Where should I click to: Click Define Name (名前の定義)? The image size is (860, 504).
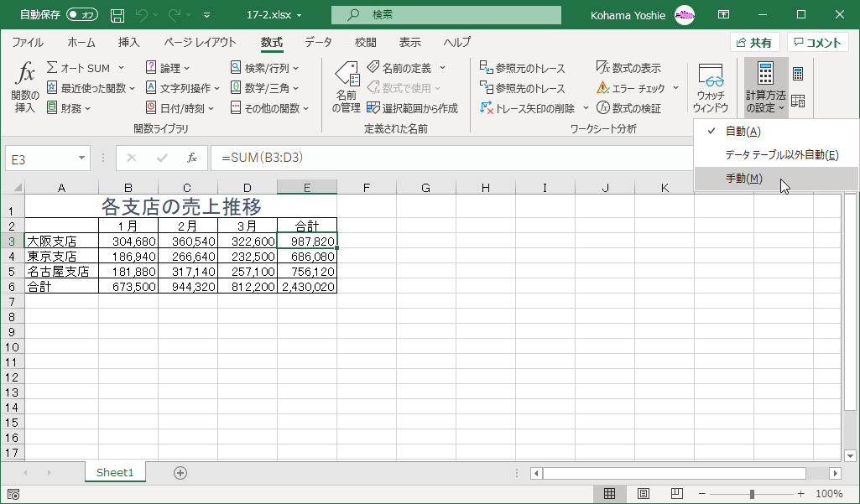point(400,68)
